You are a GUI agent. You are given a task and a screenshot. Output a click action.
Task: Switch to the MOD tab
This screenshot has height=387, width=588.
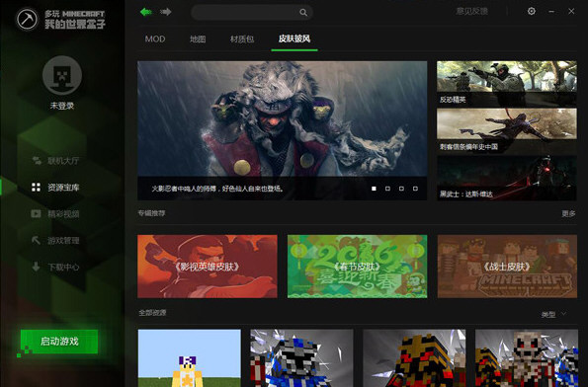155,39
